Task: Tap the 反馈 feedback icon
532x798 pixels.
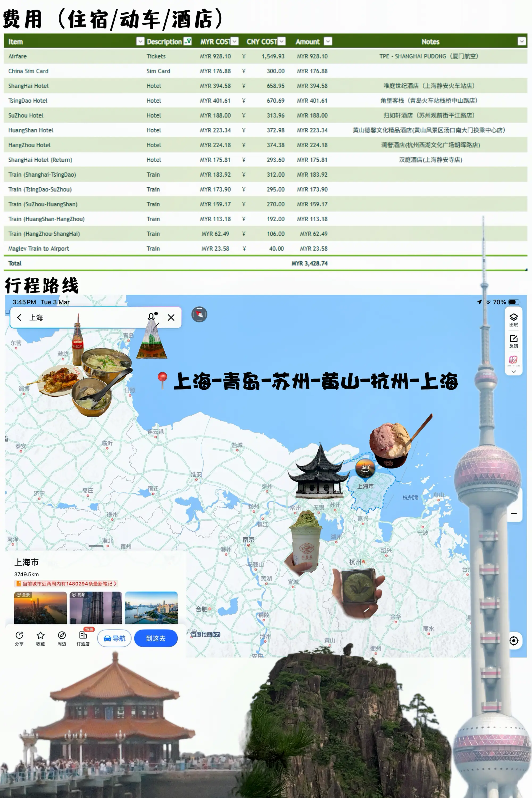Action: coord(513,339)
